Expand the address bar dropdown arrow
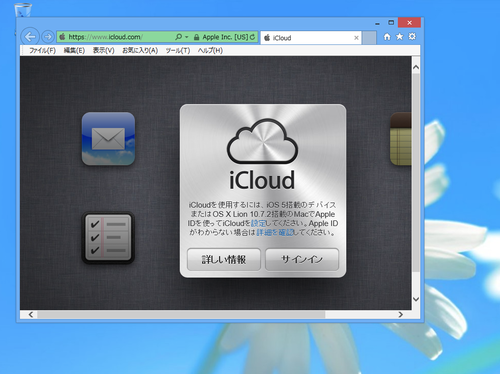The width and height of the screenshot is (500, 374). 187,37
